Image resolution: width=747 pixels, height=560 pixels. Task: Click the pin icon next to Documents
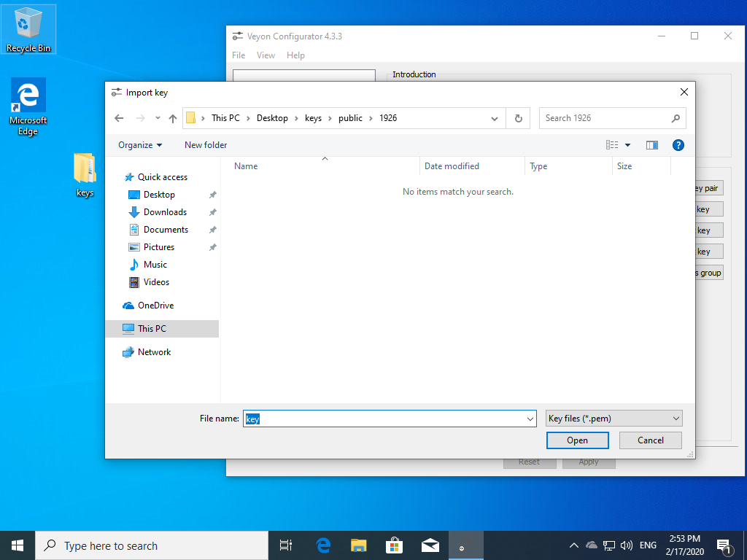point(212,230)
